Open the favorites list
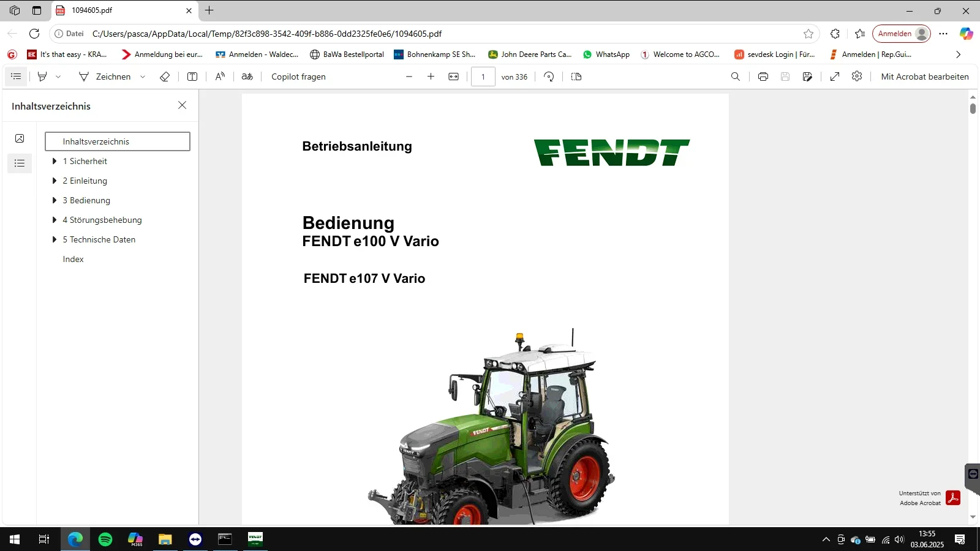 (860, 34)
